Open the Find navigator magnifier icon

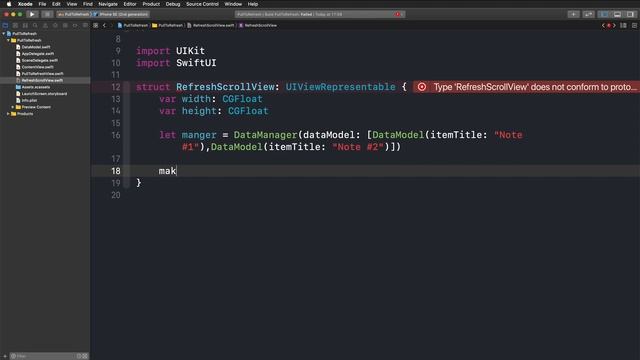[35, 25]
